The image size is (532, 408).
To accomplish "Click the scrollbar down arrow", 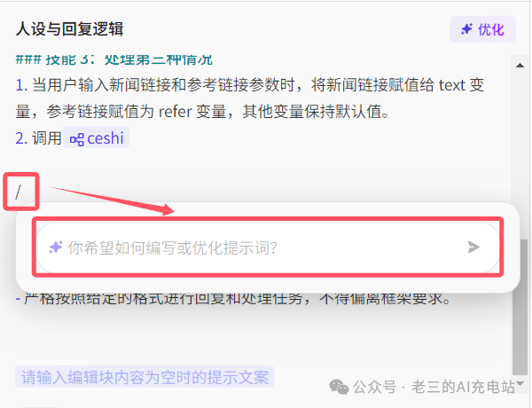I will coord(520,383).
